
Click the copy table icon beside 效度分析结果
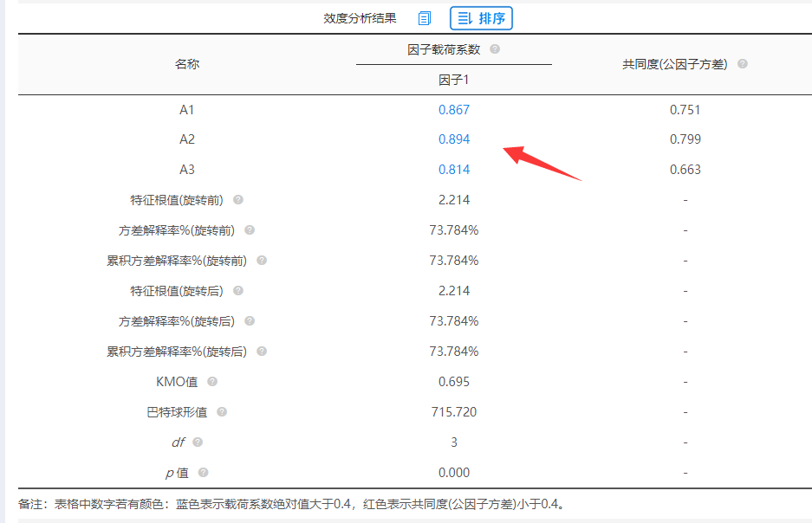pyautogui.click(x=424, y=18)
